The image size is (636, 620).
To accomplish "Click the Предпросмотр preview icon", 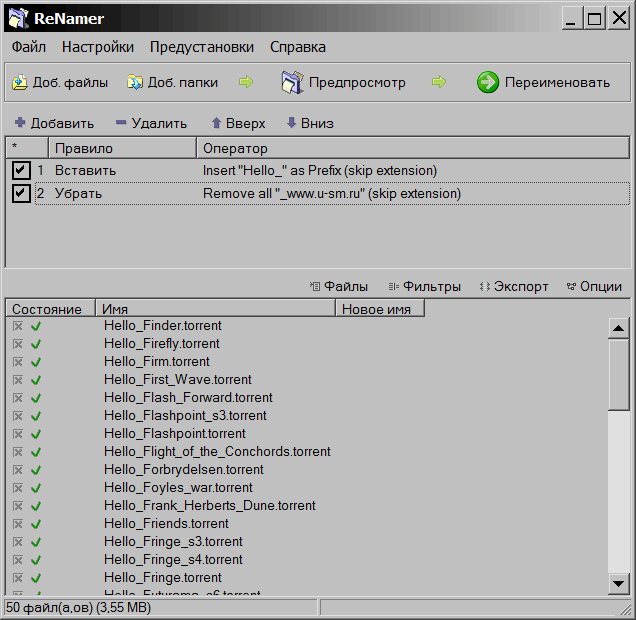I will click(291, 82).
